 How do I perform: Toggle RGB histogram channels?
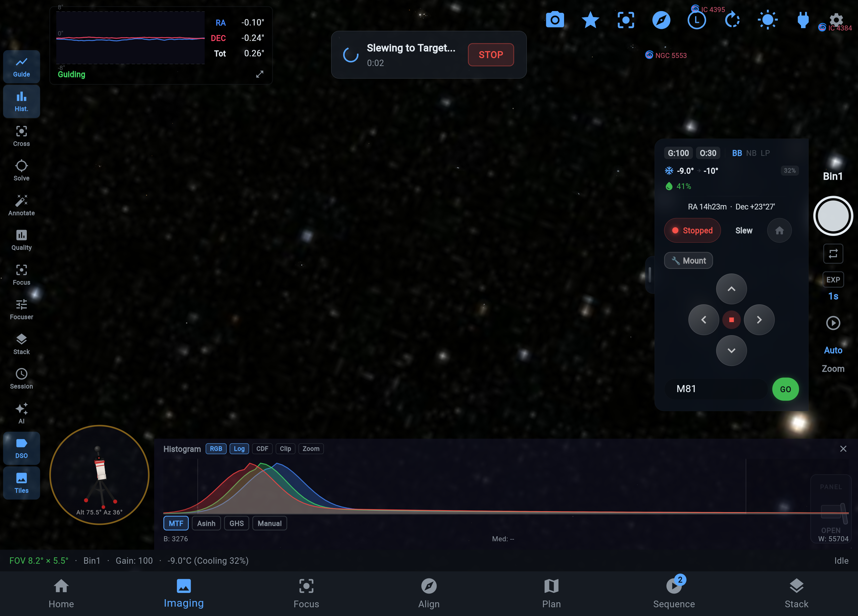(x=216, y=449)
